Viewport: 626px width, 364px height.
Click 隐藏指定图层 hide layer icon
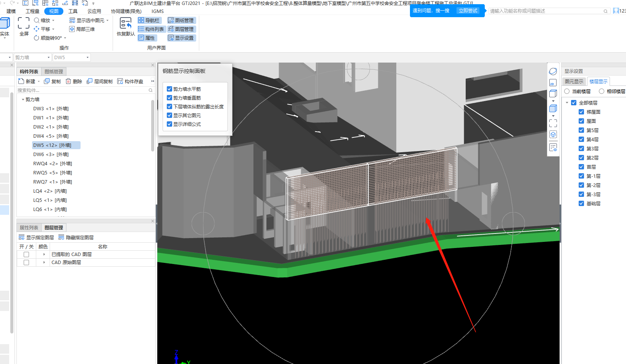[61, 237]
